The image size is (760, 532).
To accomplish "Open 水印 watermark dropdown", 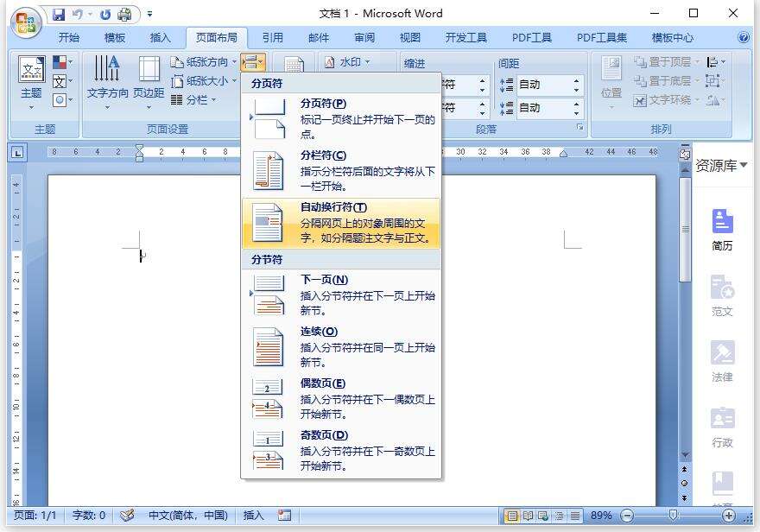I will pos(347,62).
